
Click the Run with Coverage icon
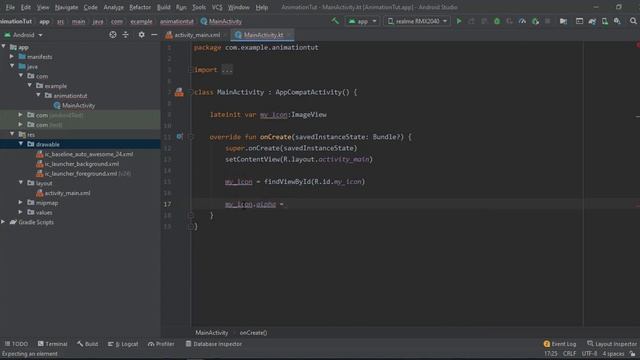[509, 21]
